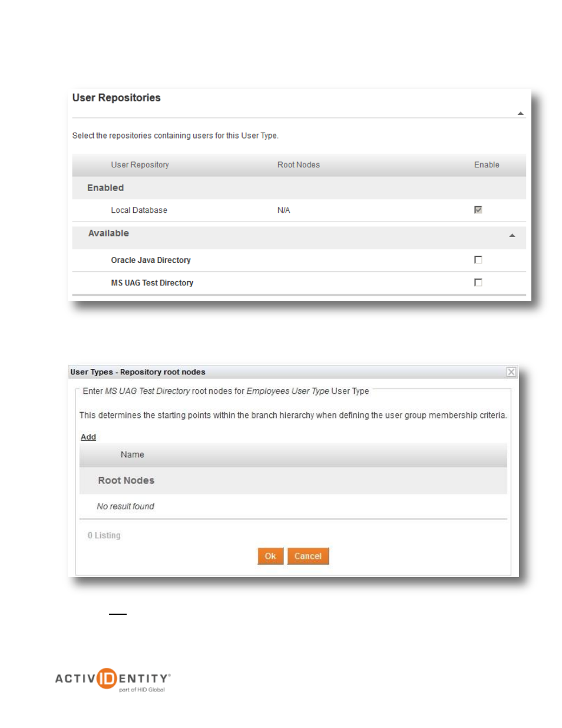Toggle the Local Database enable checkbox
Viewport: 562px width, 728px height.
coord(478,210)
